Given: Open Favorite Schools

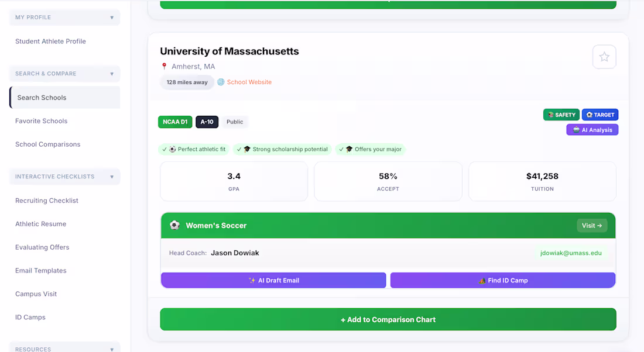Looking at the screenshot, I should click(x=41, y=121).
